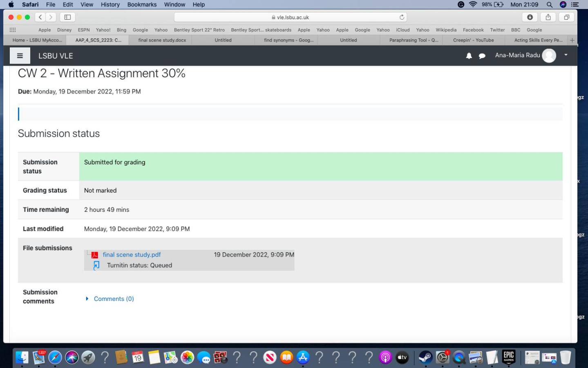Open Epic Games launcher in dock

(509, 357)
